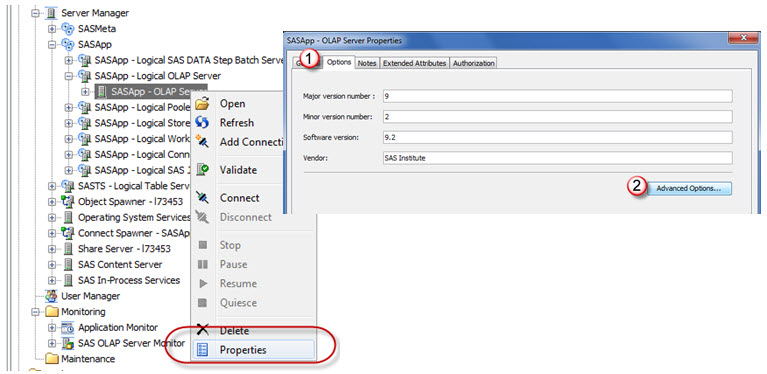
Task: Click the Logical SAS DATA Step Batch Server icon
Action: [x=85, y=60]
